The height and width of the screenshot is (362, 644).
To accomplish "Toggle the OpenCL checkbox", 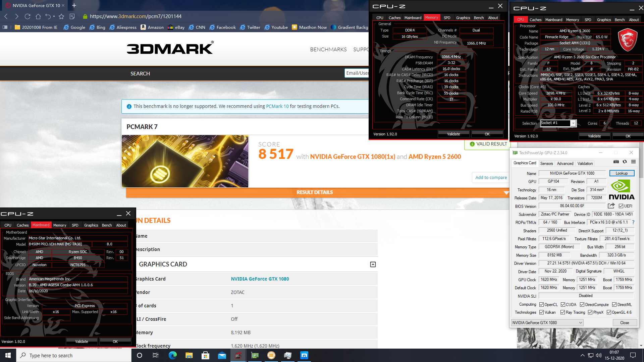I will (541, 305).
